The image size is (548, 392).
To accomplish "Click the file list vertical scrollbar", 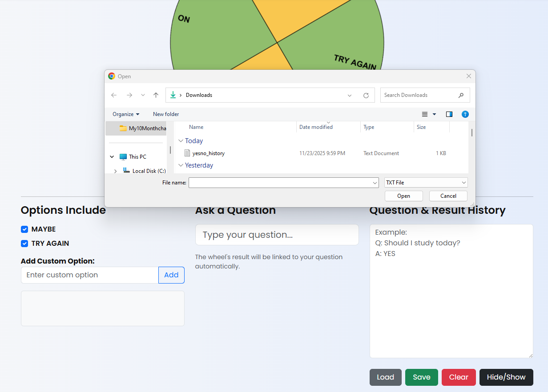I will pos(471,132).
